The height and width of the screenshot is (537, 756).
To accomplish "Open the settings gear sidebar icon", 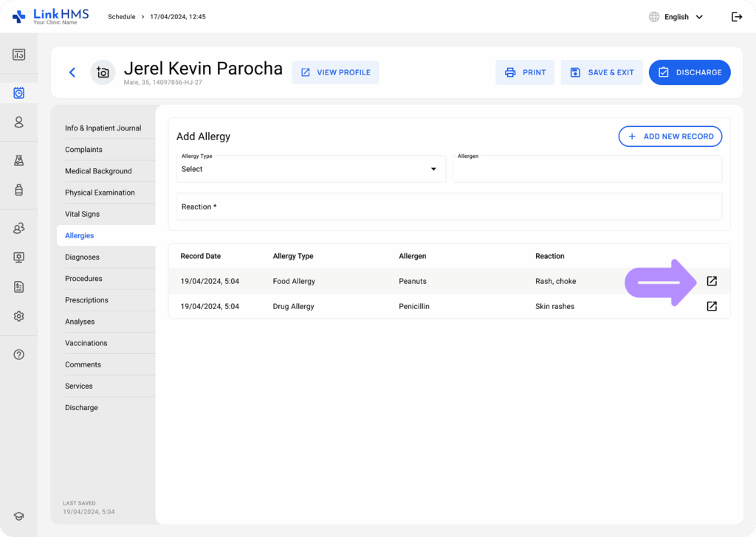I will click(18, 316).
